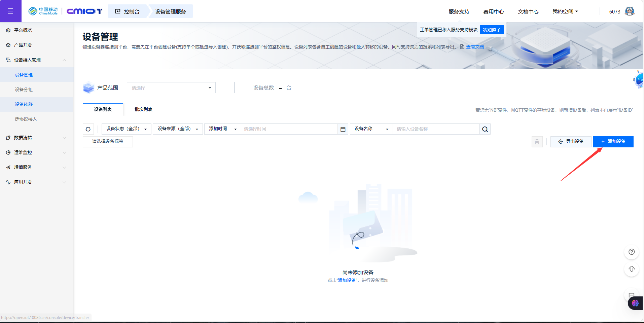Click the refresh icon above the device list

pyautogui.click(x=88, y=129)
